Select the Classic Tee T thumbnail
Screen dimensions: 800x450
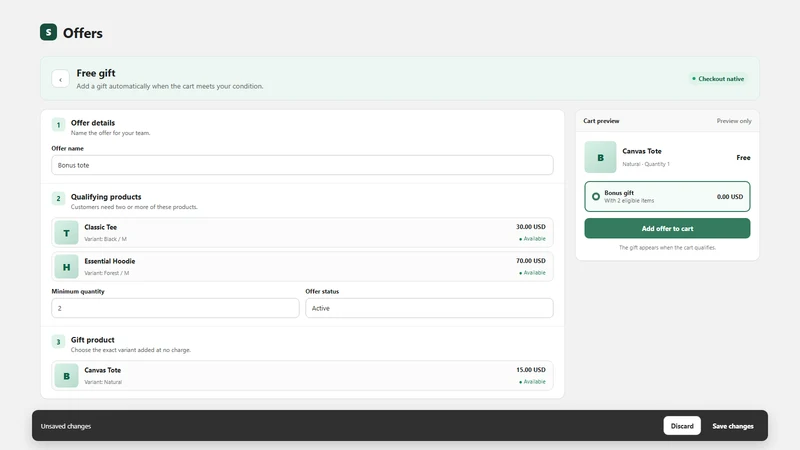pos(66,233)
